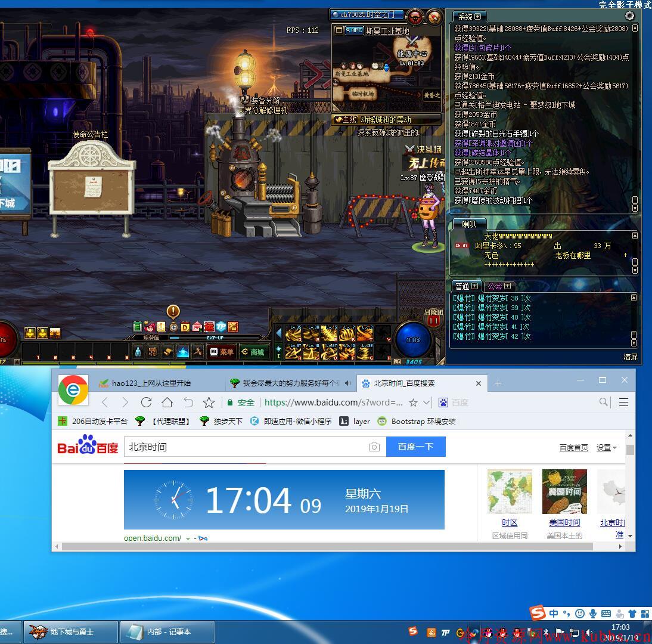Expand the 普通 tab plus box
Image resolution: width=652 pixels, height=644 pixels.
[x=474, y=286]
